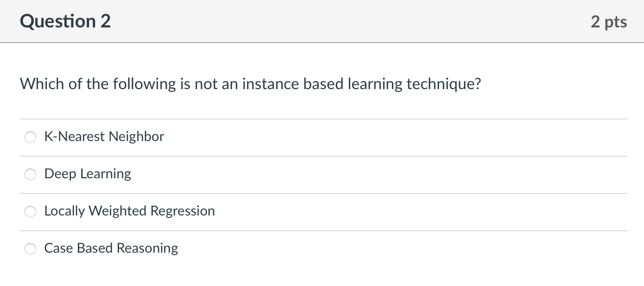Click the "Deep Learning" answer label
This screenshot has height=286, width=644.
[88, 174]
